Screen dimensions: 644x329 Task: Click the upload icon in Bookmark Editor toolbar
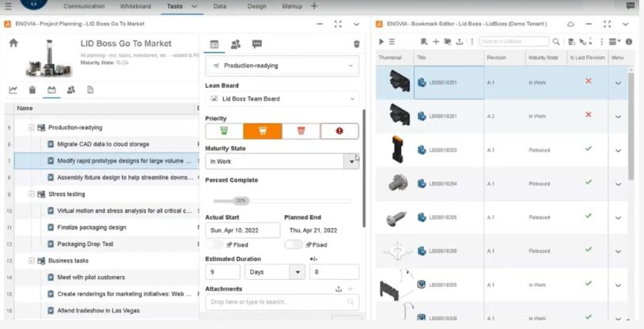[460, 41]
